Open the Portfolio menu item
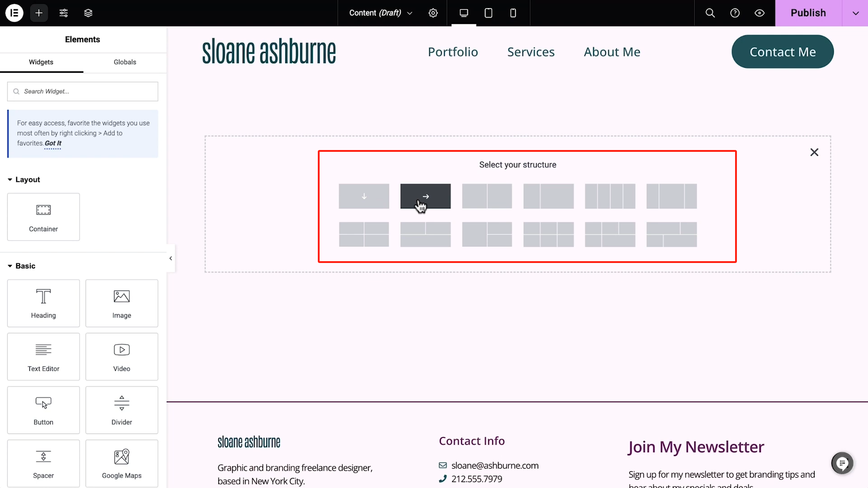Image resolution: width=868 pixels, height=488 pixels. [453, 52]
